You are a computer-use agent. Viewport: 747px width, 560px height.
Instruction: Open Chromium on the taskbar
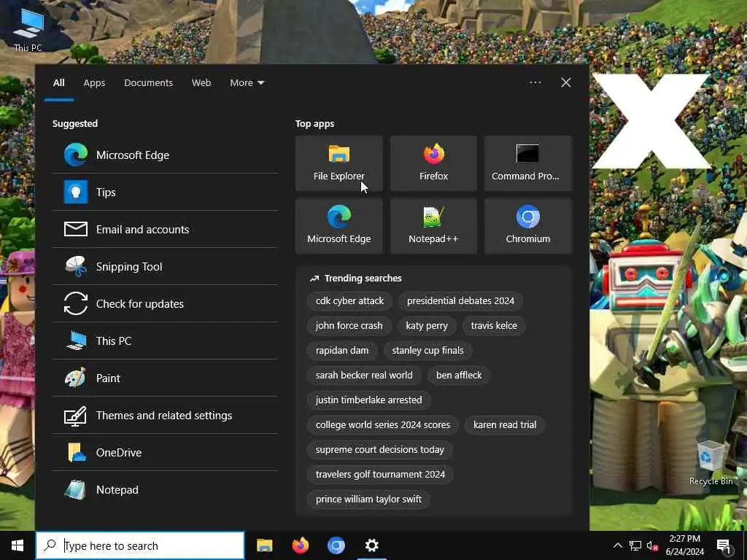click(336, 545)
